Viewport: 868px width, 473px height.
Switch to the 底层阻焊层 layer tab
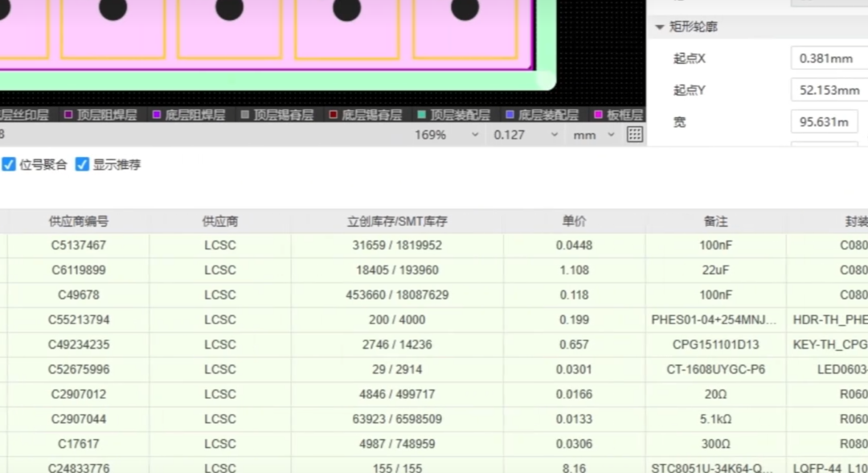194,115
